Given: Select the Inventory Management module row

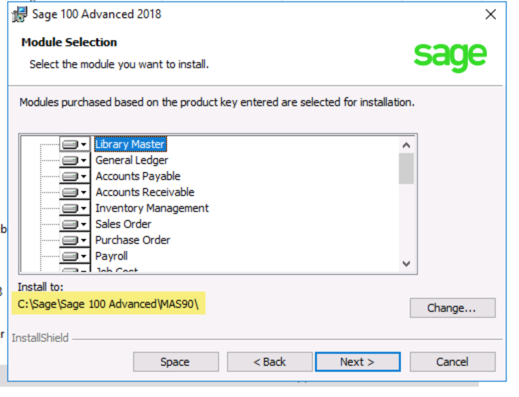Looking at the screenshot, I should click(152, 208).
